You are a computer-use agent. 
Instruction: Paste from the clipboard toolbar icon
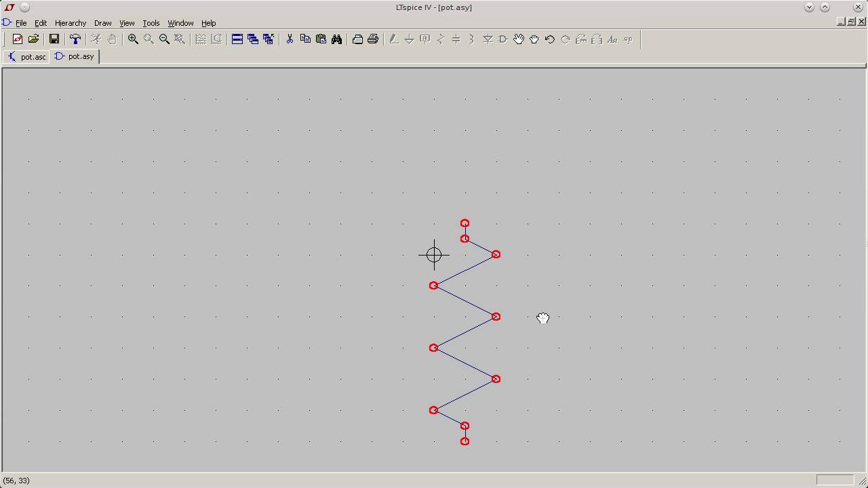coord(321,39)
